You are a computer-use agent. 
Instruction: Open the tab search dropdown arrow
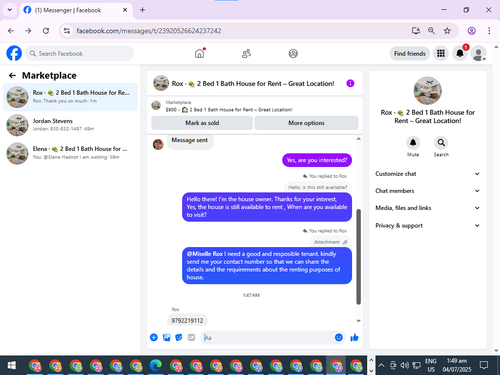10,10
